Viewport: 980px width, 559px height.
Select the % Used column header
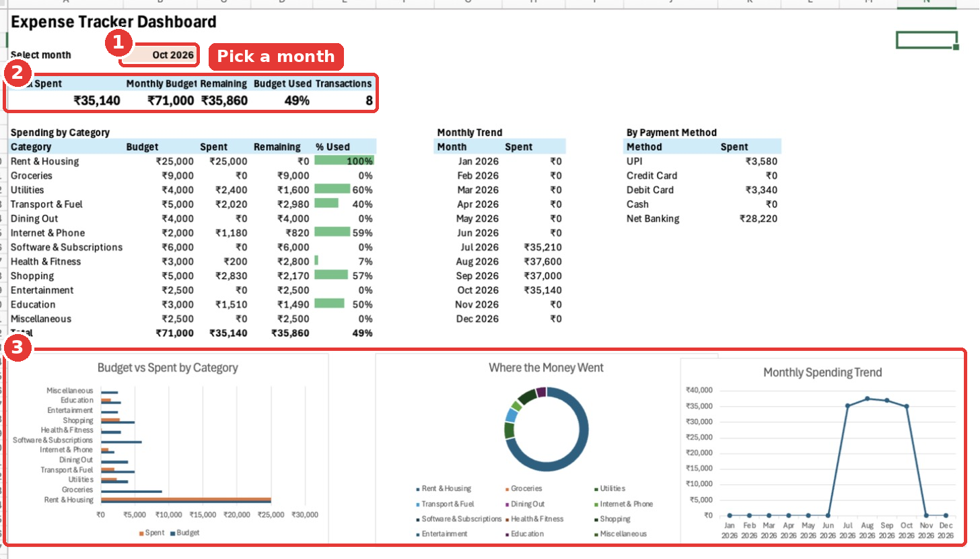coord(332,147)
